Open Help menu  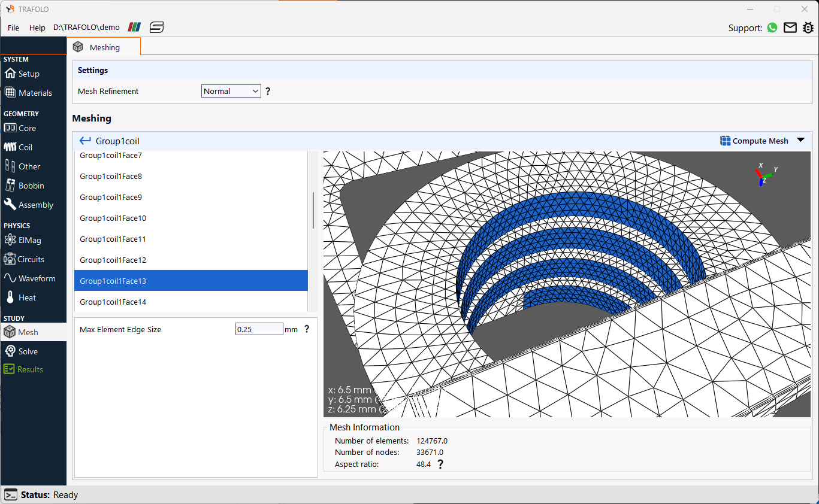pos(37,28)
